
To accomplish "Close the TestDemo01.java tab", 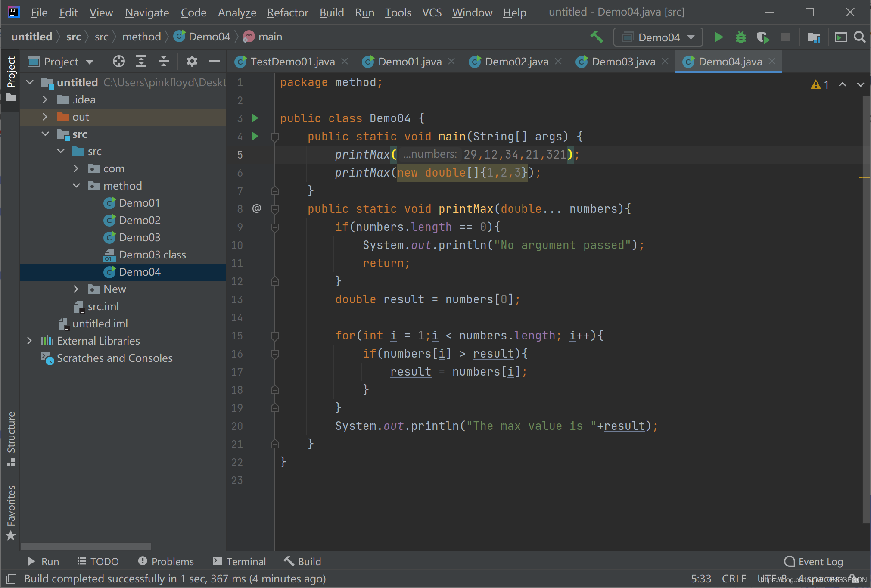I will [345, 61].
